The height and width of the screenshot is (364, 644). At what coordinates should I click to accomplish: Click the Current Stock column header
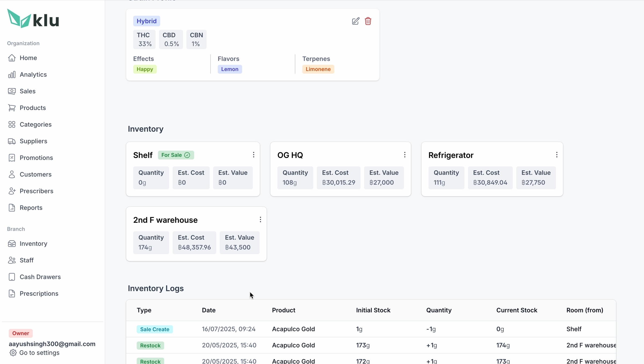[x=517, y=310]
